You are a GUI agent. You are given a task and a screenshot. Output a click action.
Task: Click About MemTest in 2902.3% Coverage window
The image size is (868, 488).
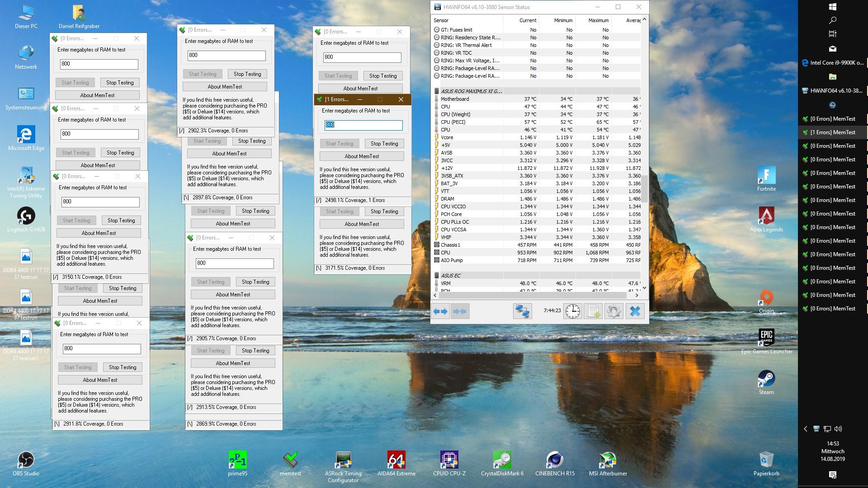point(225,87)
